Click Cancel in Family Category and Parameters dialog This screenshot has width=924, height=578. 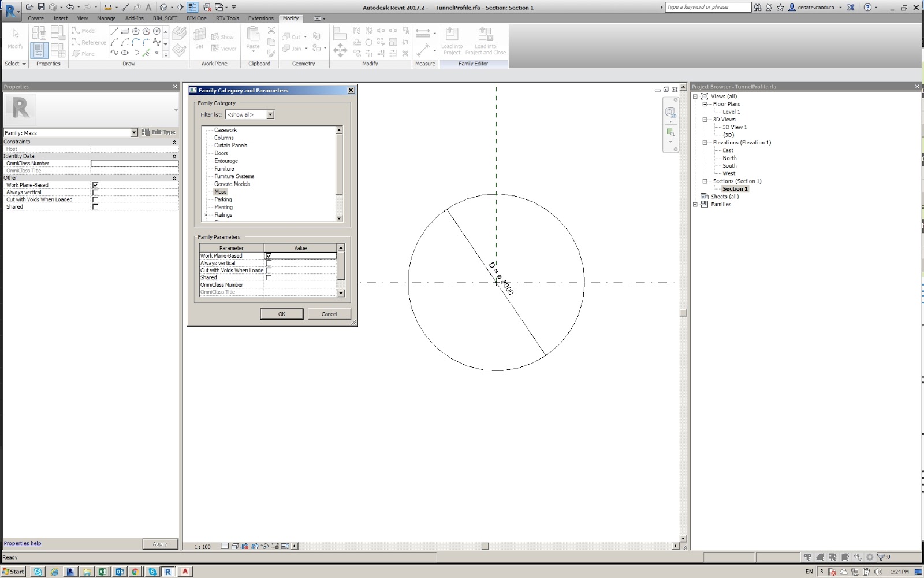tap(329, 314)
